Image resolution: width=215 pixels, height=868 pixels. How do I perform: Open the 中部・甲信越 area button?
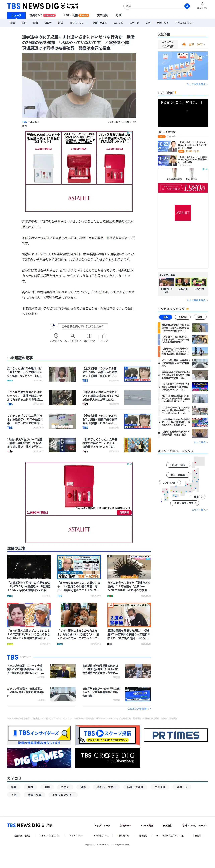point(178,475)
